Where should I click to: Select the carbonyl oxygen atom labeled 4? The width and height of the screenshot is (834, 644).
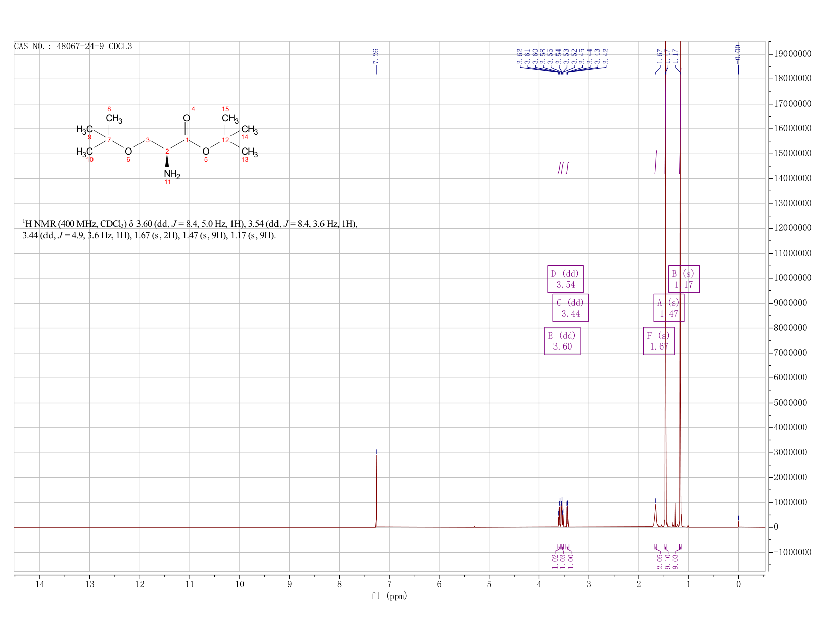coord(187,118)
